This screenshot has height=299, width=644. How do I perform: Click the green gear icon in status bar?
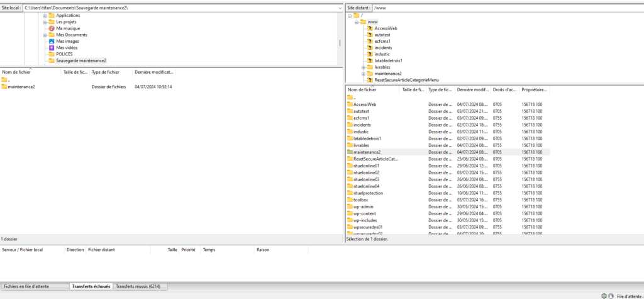[x=604, y=295]
